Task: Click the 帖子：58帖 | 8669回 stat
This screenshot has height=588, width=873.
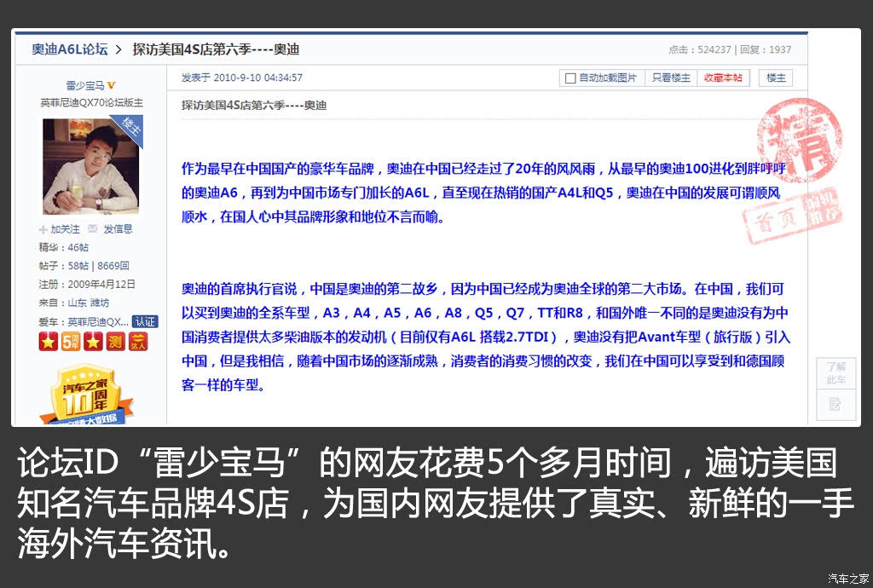Action: tap(84, 266)
